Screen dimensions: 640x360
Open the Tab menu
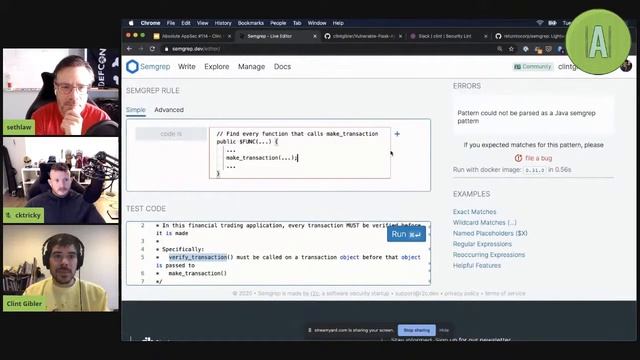point(297,23)
